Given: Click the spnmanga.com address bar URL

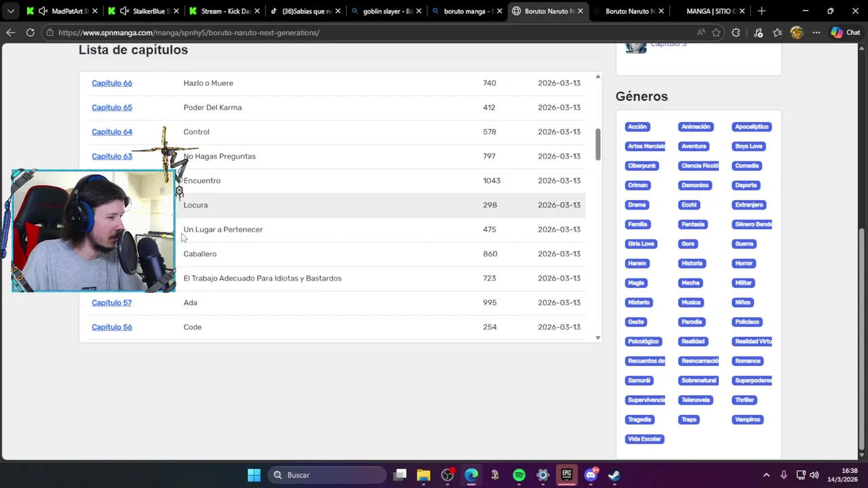Looking at the screenshot, I should (189, 33).
